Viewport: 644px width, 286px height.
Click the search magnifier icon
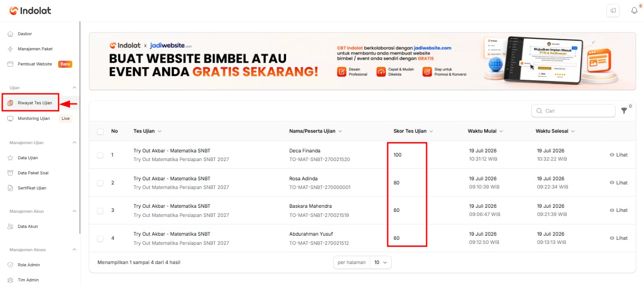point(539,111)
